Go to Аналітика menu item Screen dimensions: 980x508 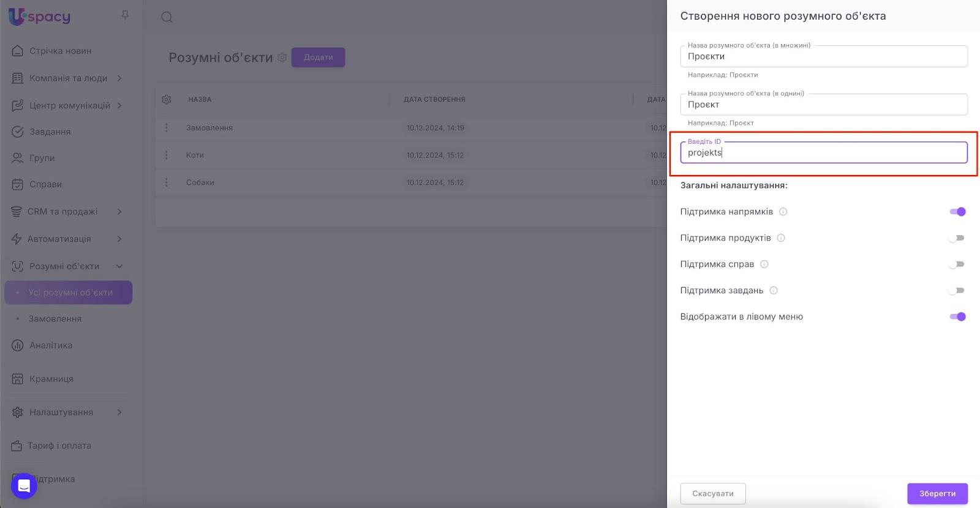coord(51,345)
